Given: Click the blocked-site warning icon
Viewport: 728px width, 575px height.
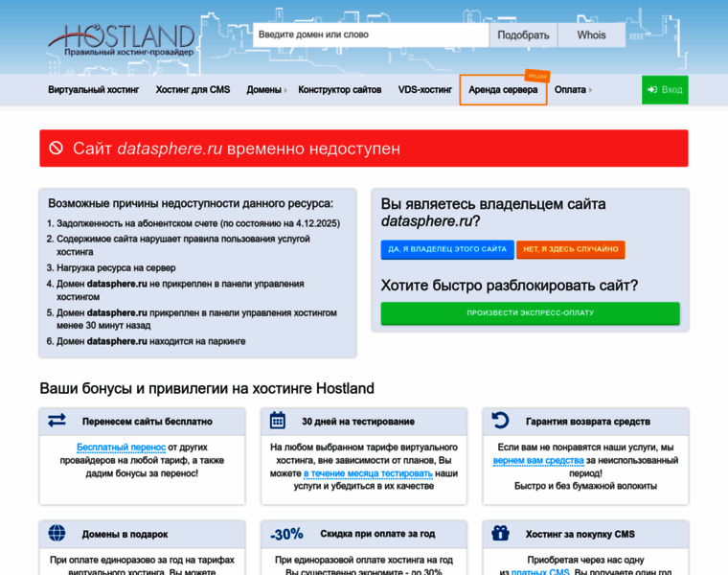Looking at the screenshot, I should tap(56, 149).
